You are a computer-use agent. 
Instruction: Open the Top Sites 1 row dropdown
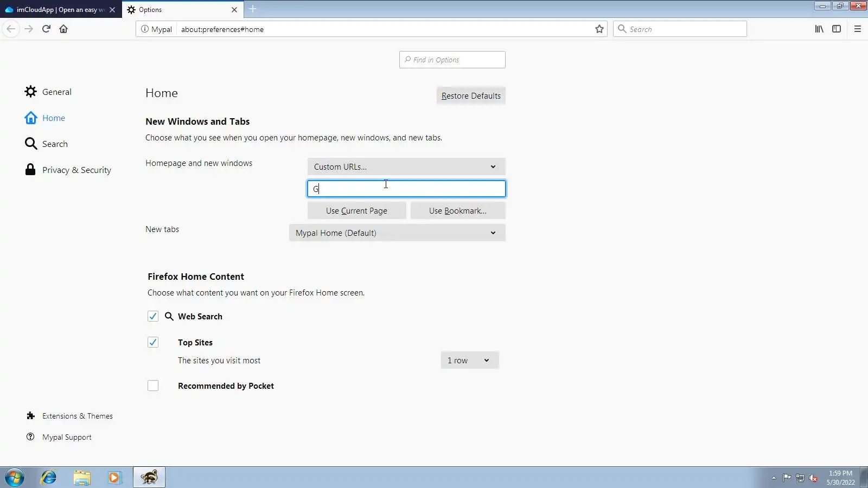click(470, 360)
